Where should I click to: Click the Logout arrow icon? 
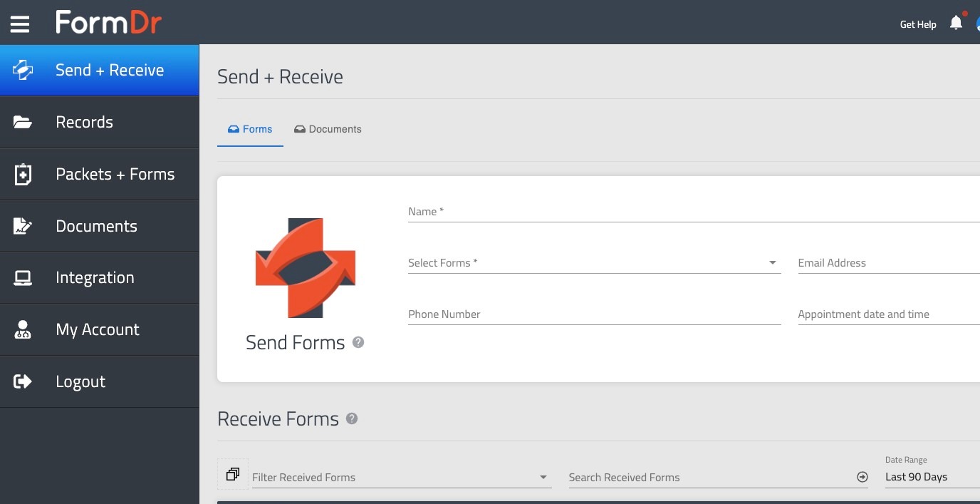pos(23,381)
